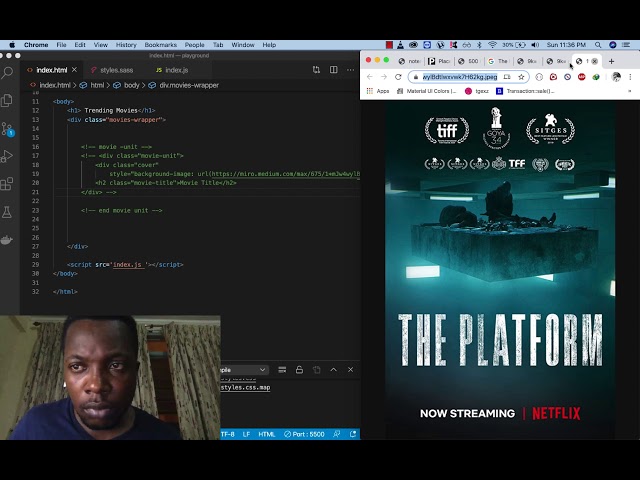Click the cast/media icon inside the address bar
The image size is (640, 480).
pyautogui.click(x=507, y=77)
